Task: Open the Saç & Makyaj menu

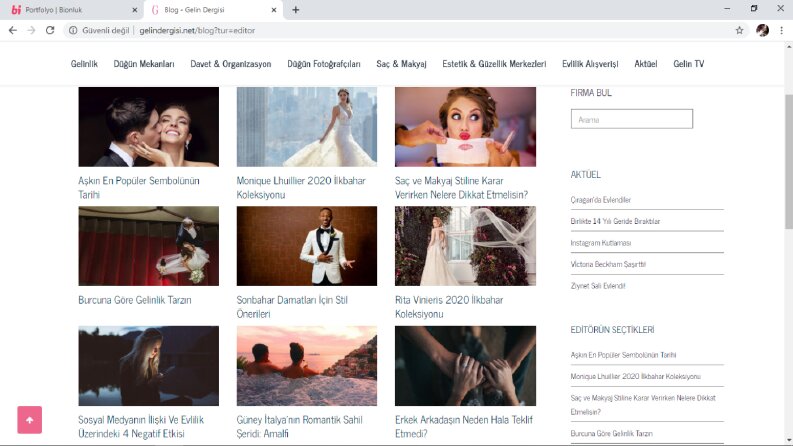Action: tap(401, 64)
